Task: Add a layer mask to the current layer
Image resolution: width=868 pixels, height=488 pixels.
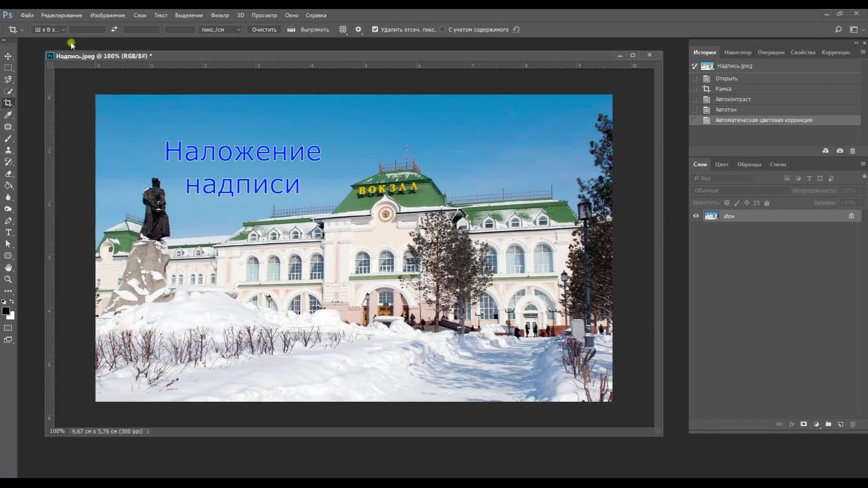Action: point(804,425)
